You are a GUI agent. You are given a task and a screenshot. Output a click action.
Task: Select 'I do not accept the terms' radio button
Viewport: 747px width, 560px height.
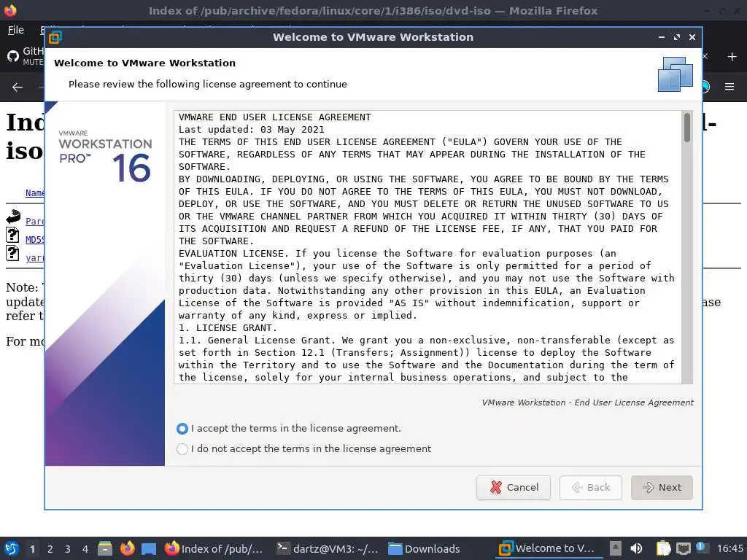[x=182, y=449]
